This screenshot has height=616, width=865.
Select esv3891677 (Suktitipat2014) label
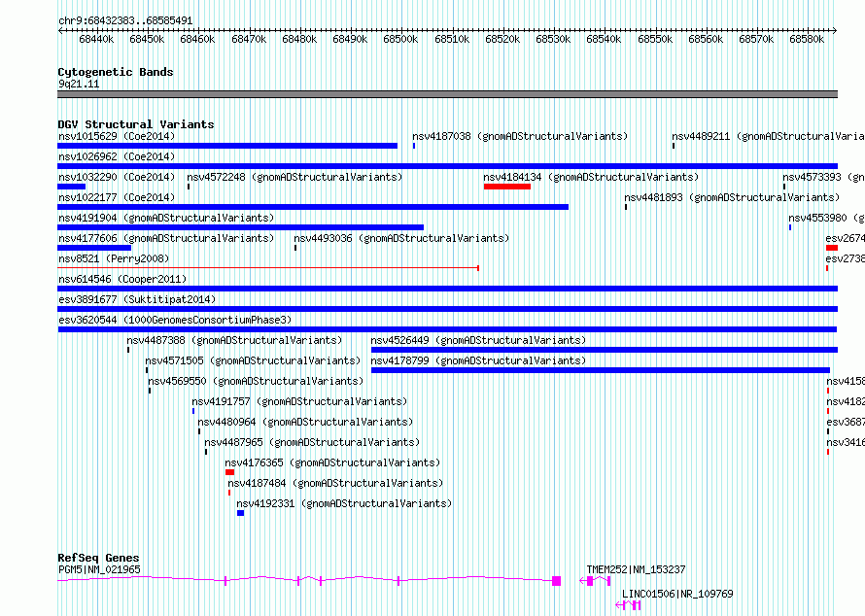(137, 299)
